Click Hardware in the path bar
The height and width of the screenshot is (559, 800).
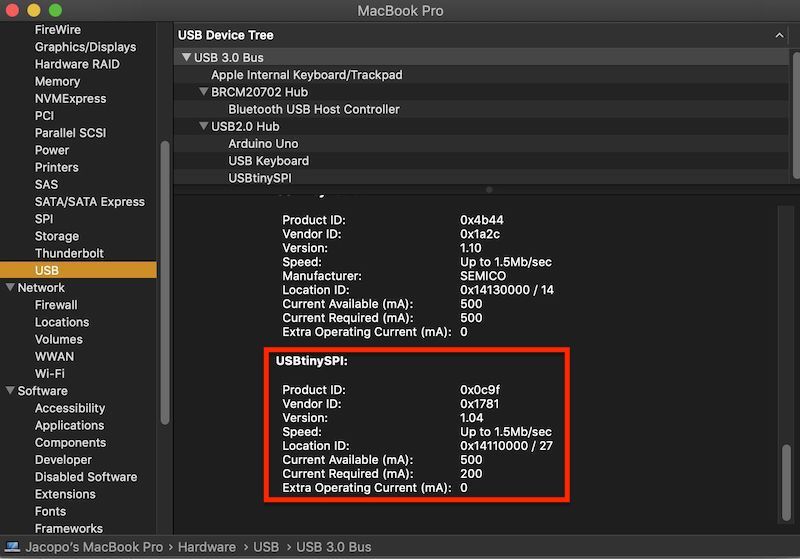207,547
